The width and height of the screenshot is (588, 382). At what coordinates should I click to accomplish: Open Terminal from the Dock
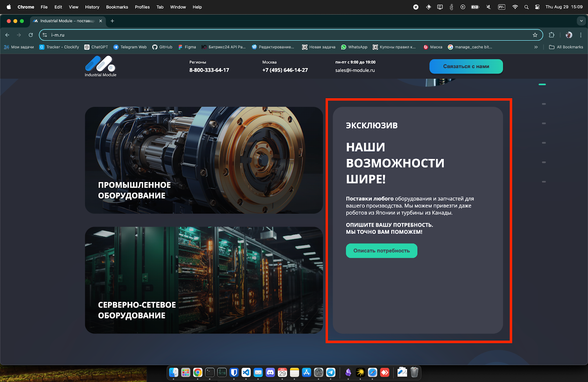point(210,372)
